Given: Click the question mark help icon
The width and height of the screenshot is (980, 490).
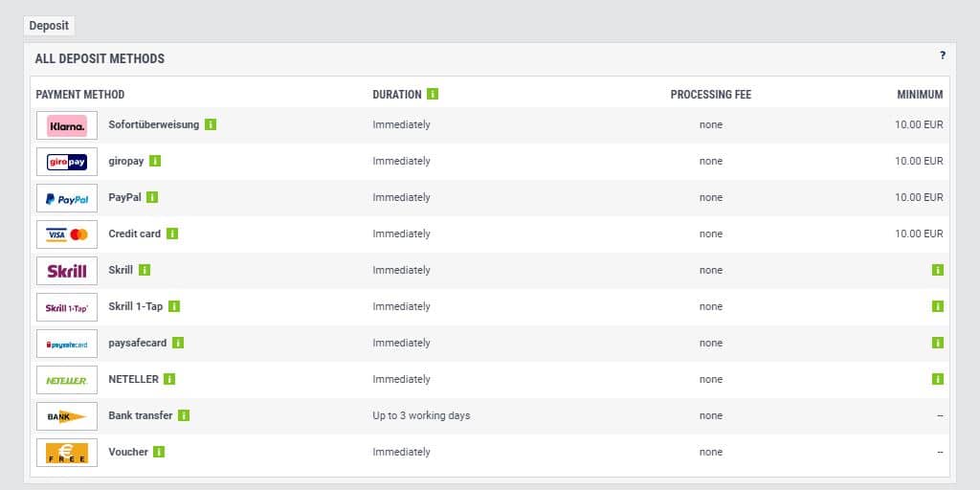Looking at the screenshot, I should click(x=943, y=56).
